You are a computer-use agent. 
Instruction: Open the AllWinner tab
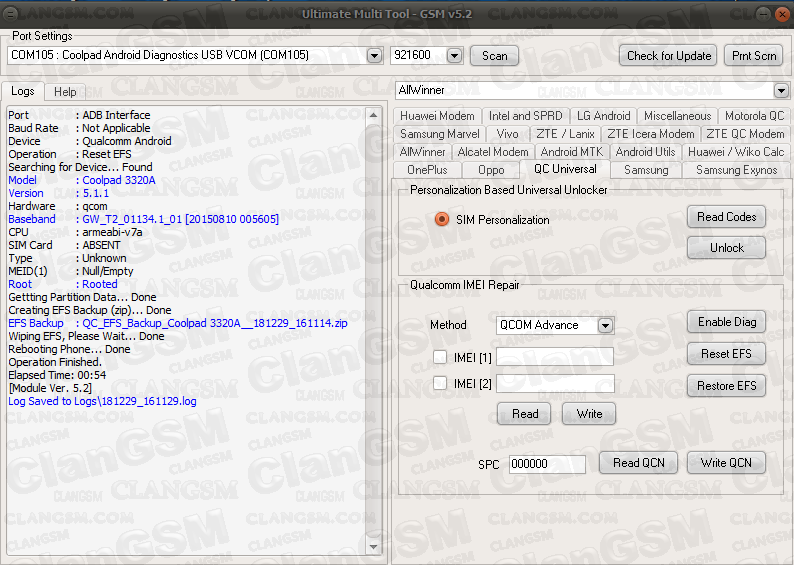tap(422, 152)
